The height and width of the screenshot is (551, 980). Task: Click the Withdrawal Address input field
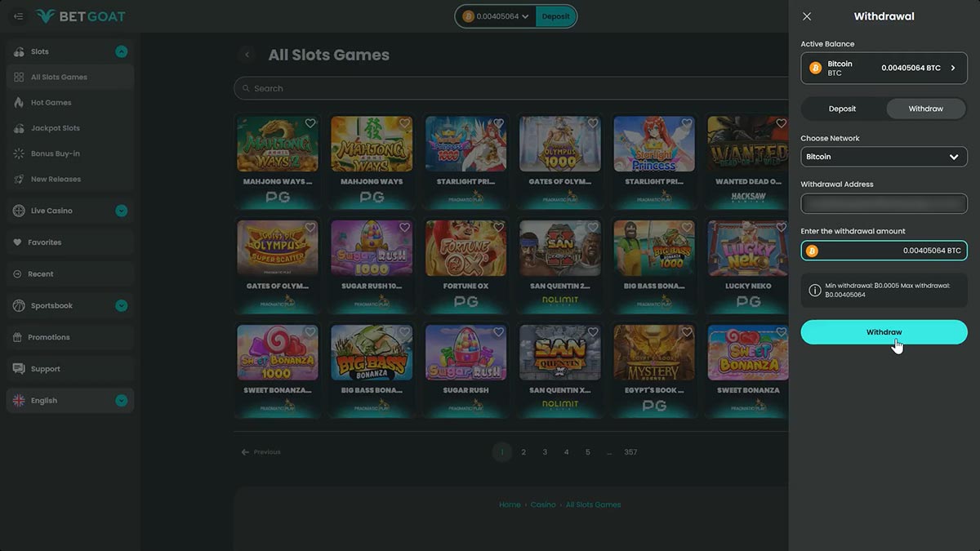(884, 203)
